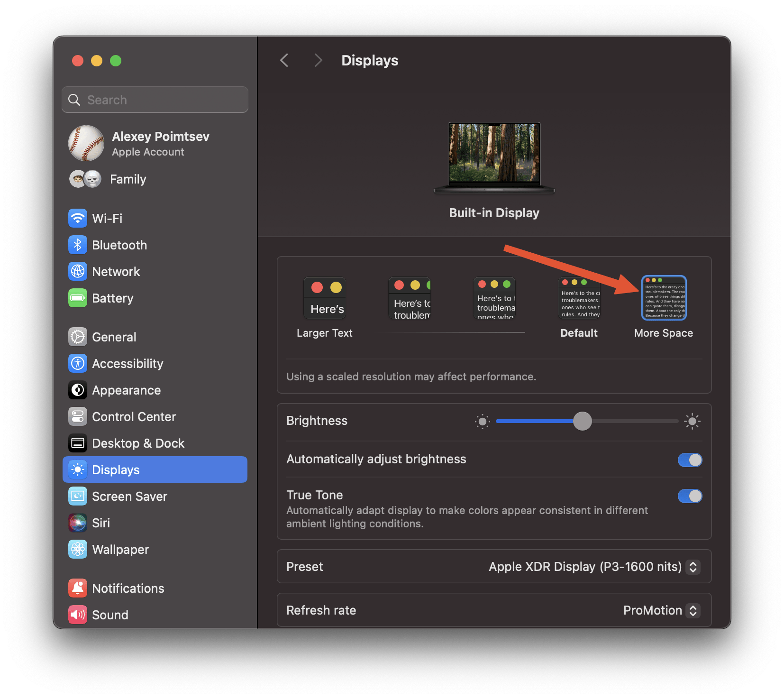Open Accessibility preferences
The width and height of the screenshot is (784, 699).
pyautogui.click(x=127, y=363)
